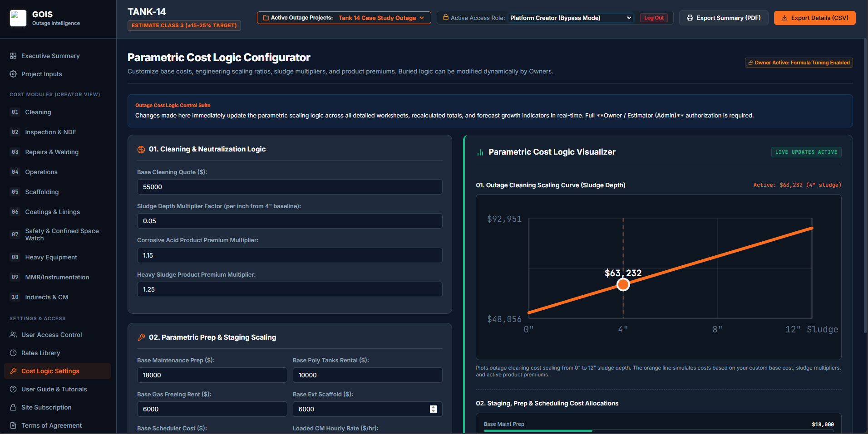868x434 pixels.
Task: Click the lock icon in Owner Active badge
Action: 750,63
